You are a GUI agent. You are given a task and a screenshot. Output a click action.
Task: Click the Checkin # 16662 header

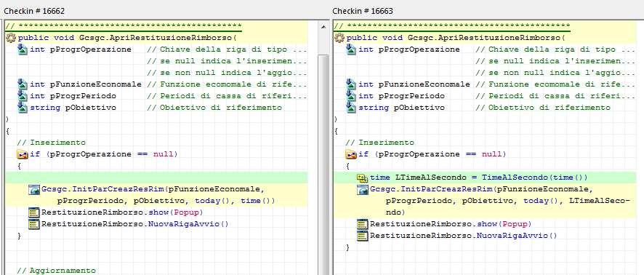pos(34,11)
